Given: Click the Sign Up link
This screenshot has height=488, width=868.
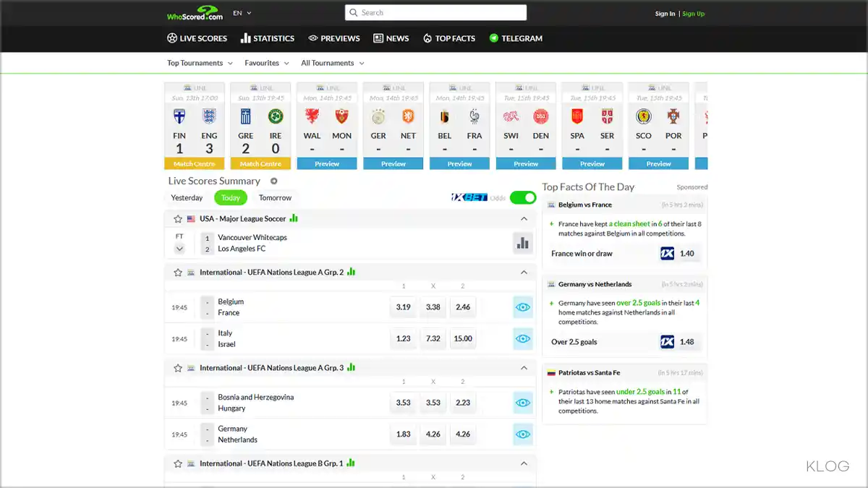Looking at the screenshot, I should coord(693,14).
